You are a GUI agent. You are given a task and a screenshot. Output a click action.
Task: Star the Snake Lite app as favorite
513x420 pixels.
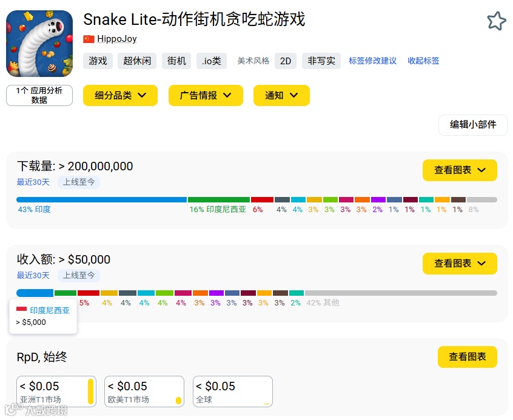496,21
